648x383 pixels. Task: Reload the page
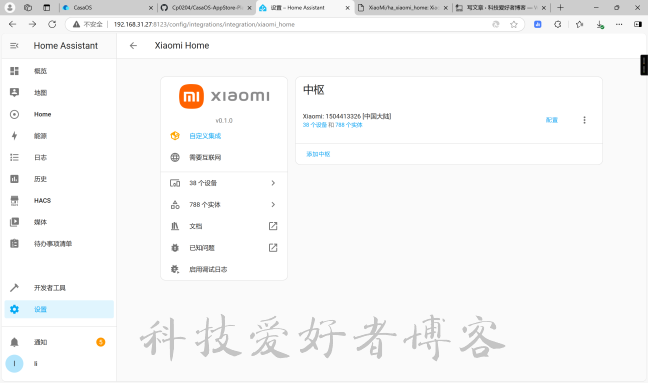(52, 24)
